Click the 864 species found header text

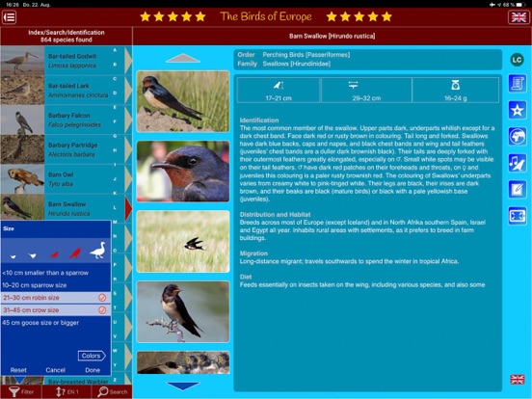point(66,40)
